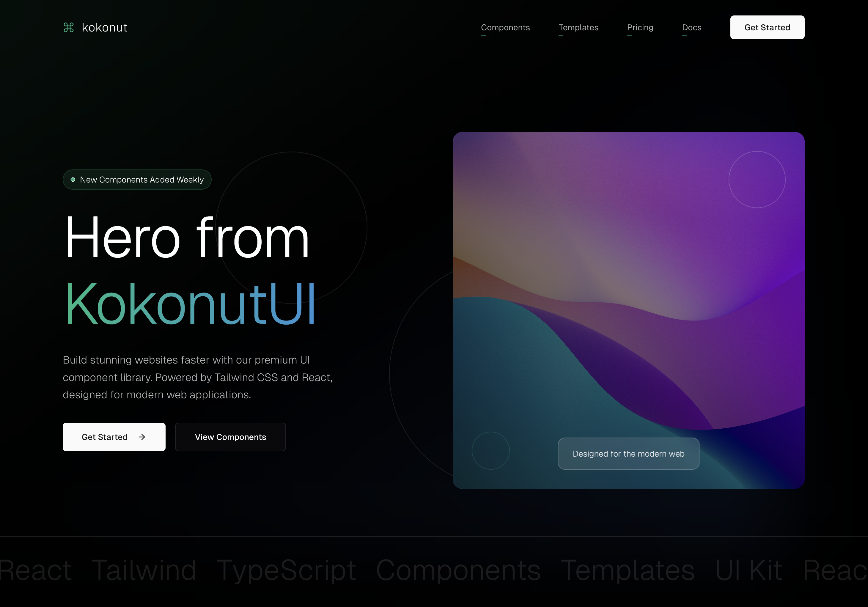
Task: Click the kokonut command icon logo
Action: pos(68,27)
